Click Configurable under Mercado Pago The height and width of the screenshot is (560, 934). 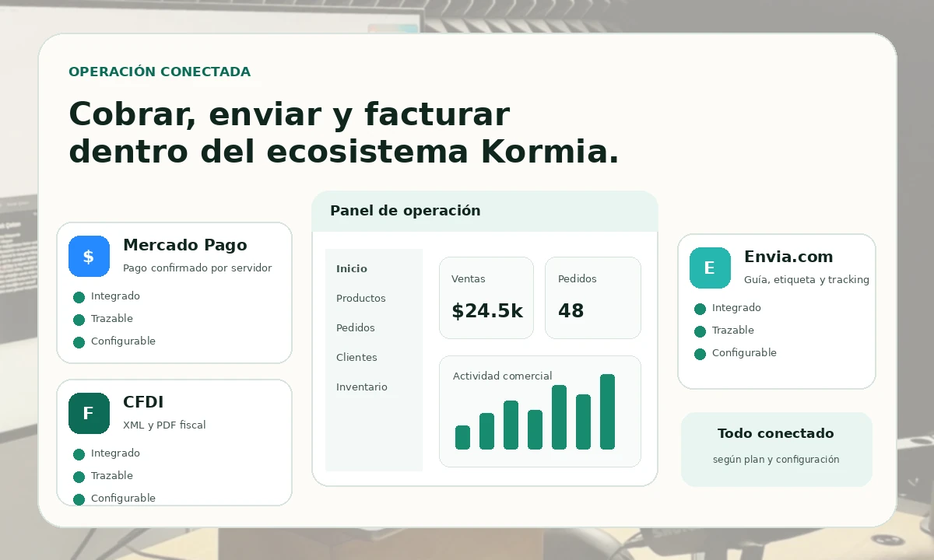pos(123,341)
